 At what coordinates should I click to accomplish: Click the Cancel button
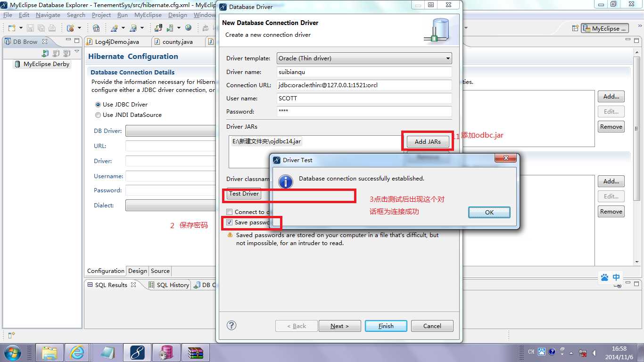[x=432, y=326]
